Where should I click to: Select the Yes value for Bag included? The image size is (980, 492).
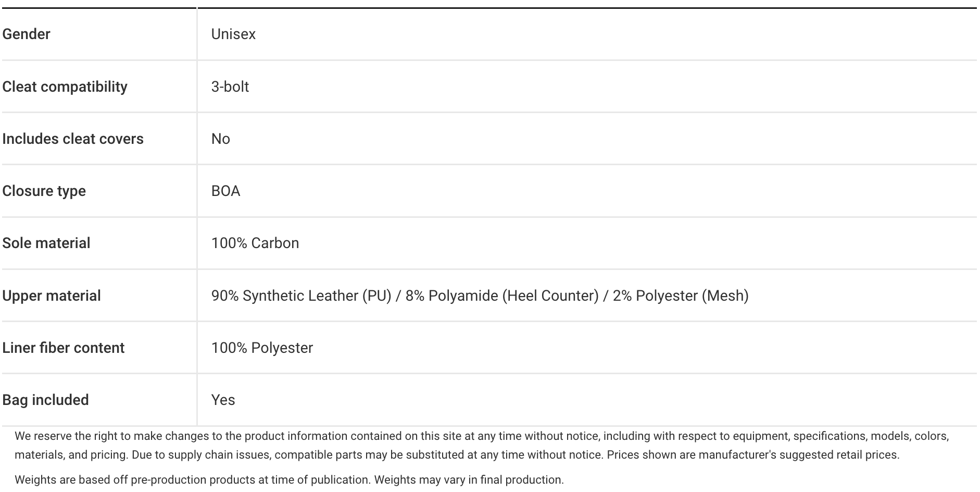tap(223, 400)
